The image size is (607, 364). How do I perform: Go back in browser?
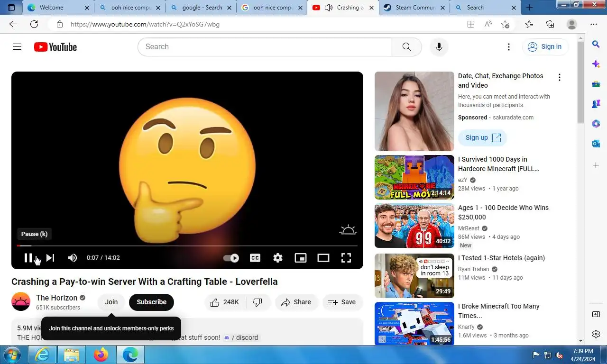(13, 24)
